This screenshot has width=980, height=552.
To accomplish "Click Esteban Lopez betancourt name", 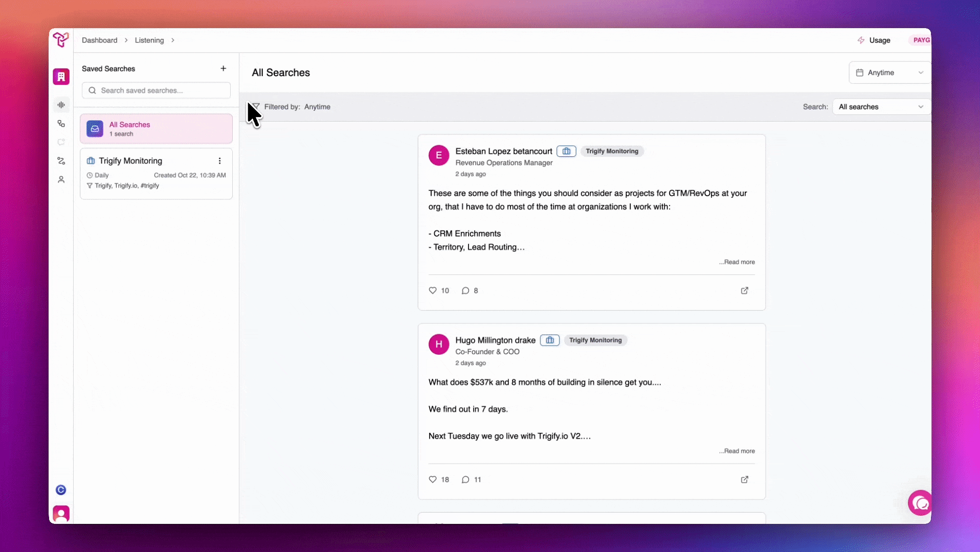I will coord(504,151).
